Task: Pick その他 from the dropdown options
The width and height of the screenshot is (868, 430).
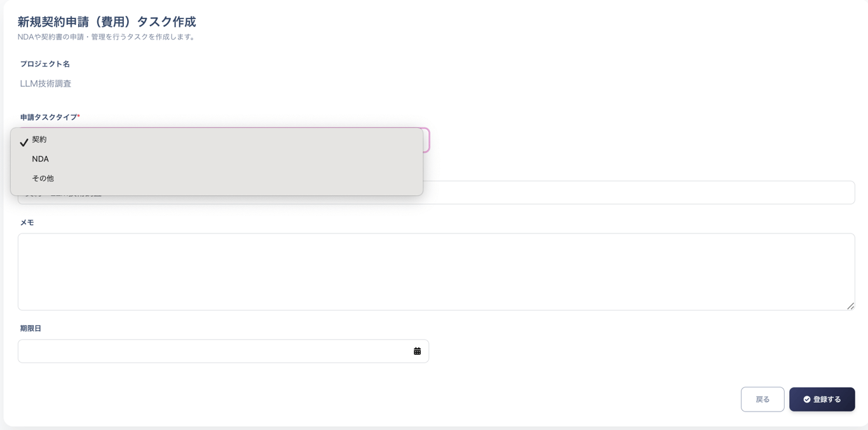Action: point(43,178)
